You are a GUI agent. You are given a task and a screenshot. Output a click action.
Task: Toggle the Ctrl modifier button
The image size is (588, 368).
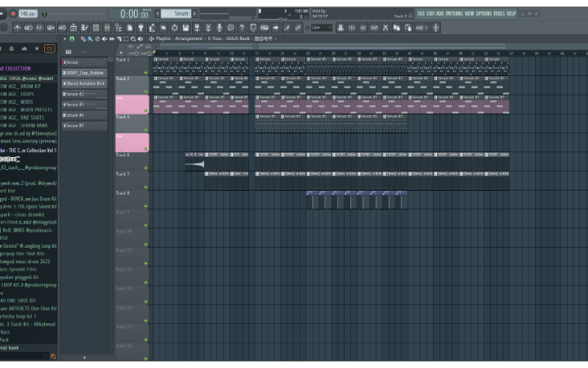coord(352,28)
